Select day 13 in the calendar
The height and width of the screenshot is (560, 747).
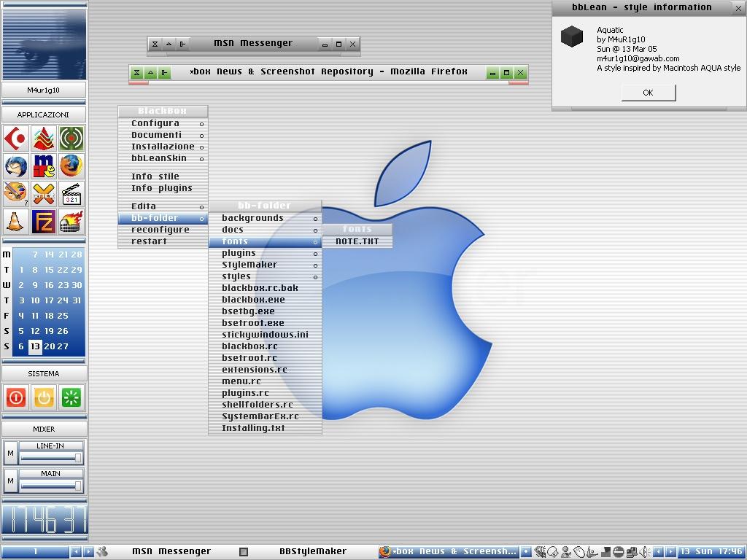tap(35, 346)
